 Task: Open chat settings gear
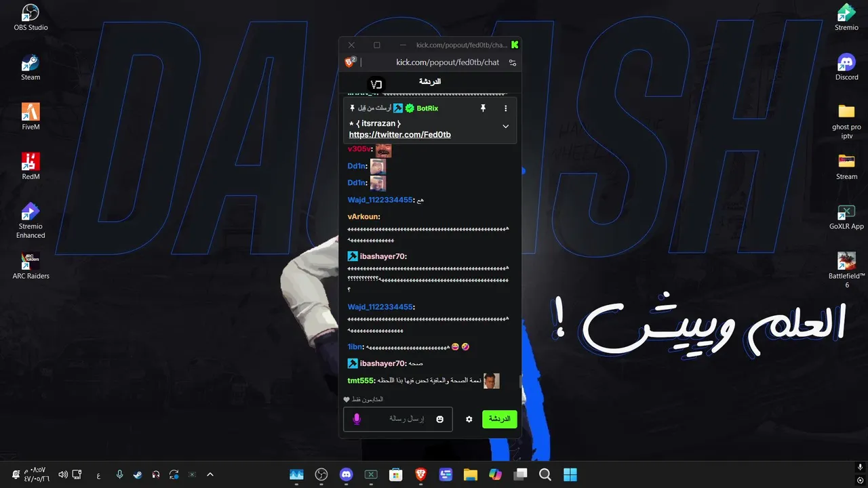click(x=469, y=420)
